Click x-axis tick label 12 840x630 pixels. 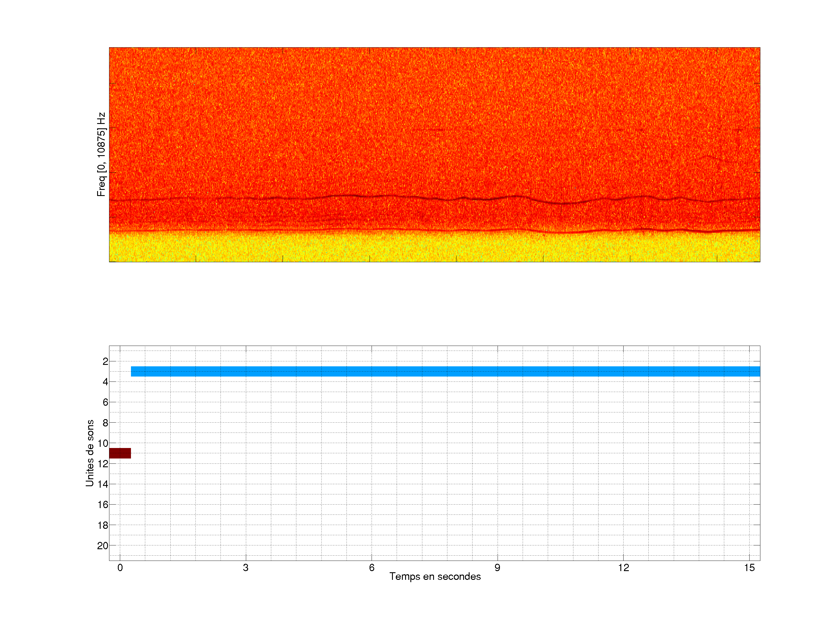623,568
